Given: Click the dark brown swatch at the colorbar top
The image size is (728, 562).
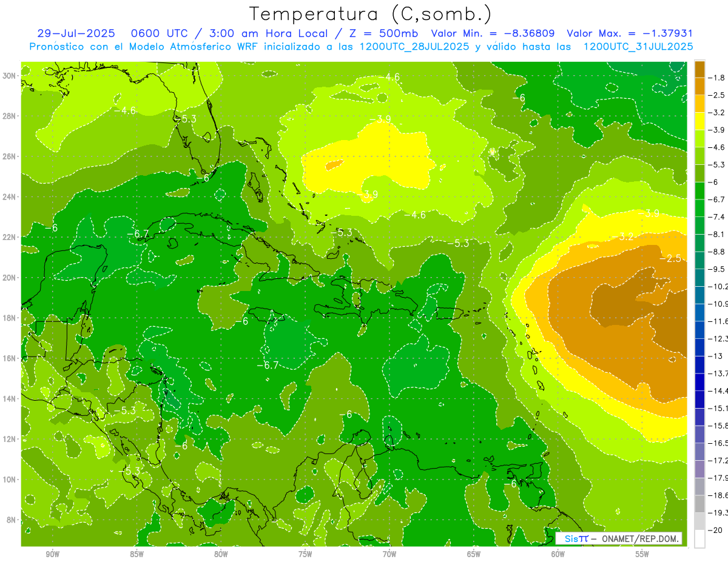Looking at the screenshot, I should [x=699, y=69].
